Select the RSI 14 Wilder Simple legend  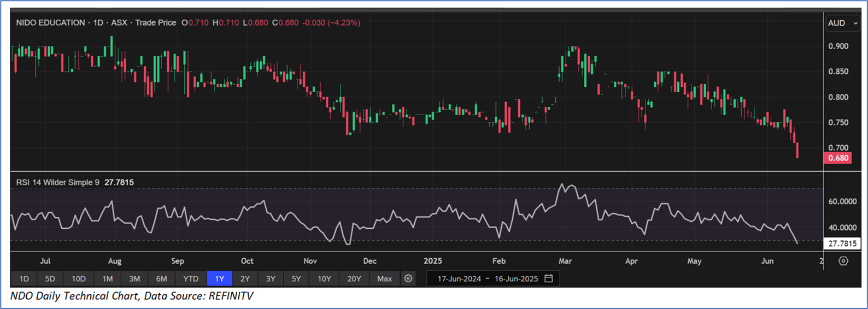pyautogui.click(x=57, y=182)
